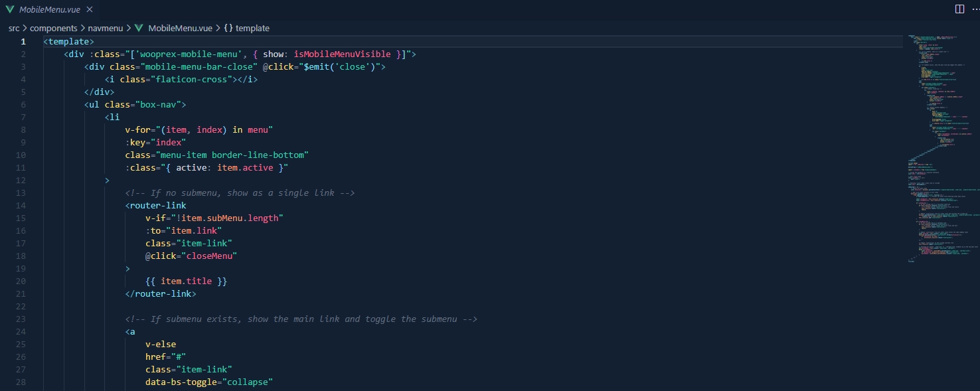Click line number 1 in the gutter
Image resolution: width=980 pixels, height=391 pixels.
click(x=23, y=41)
